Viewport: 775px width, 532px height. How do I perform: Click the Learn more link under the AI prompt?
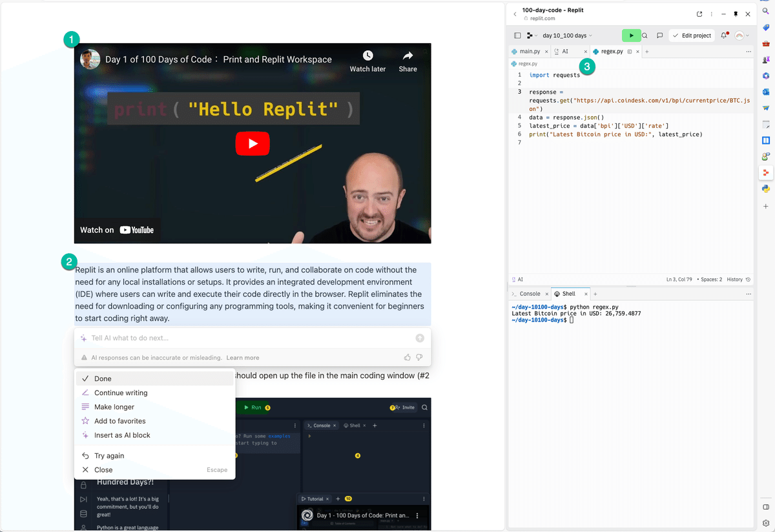(243, 357)
